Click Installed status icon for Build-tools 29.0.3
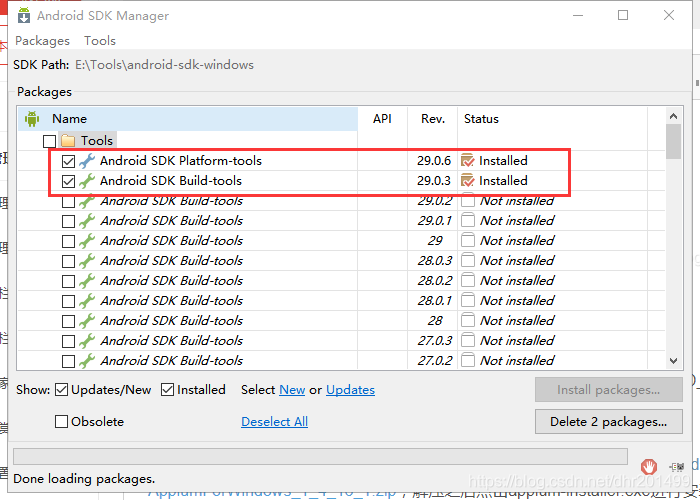 (x=468, y=181)
